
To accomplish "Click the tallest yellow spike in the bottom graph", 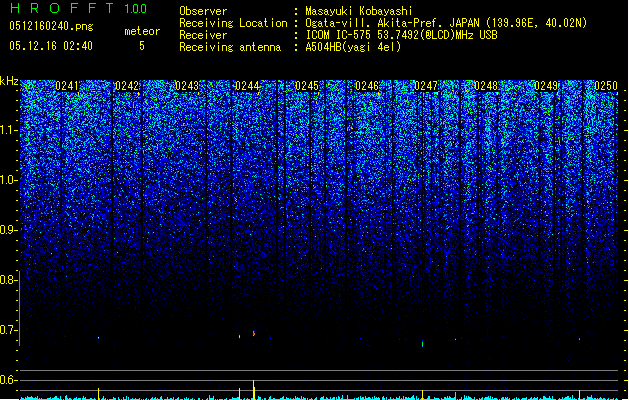I will click(254, 389).
